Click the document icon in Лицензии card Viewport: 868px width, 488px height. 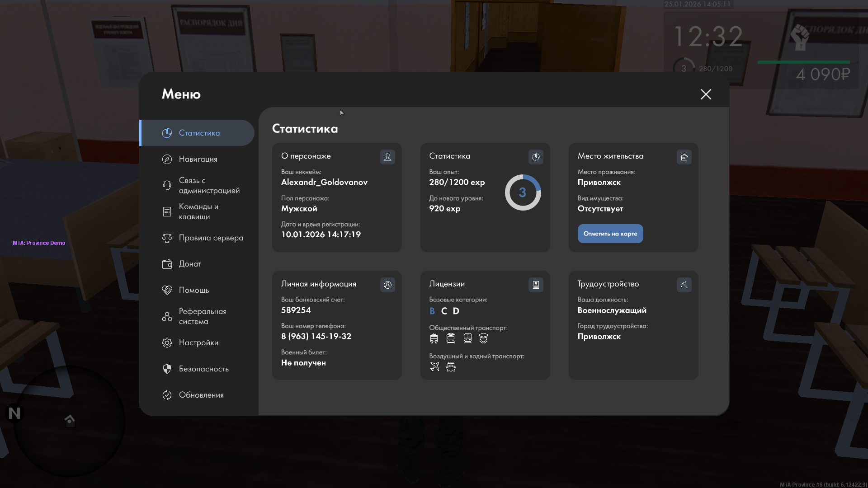click(x=536, y=285)
